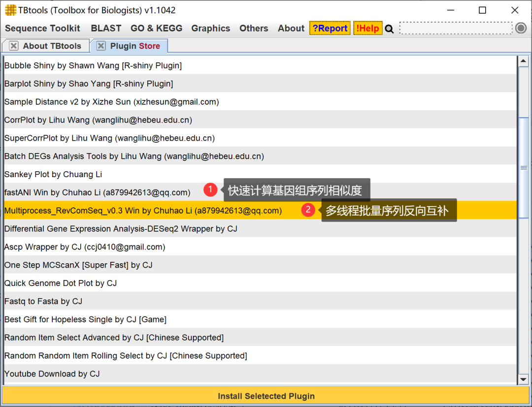Image resolution: width=532 pixels, height=407 pixels.
Task: Click the magnifier search icon
Action: (390, 29)
